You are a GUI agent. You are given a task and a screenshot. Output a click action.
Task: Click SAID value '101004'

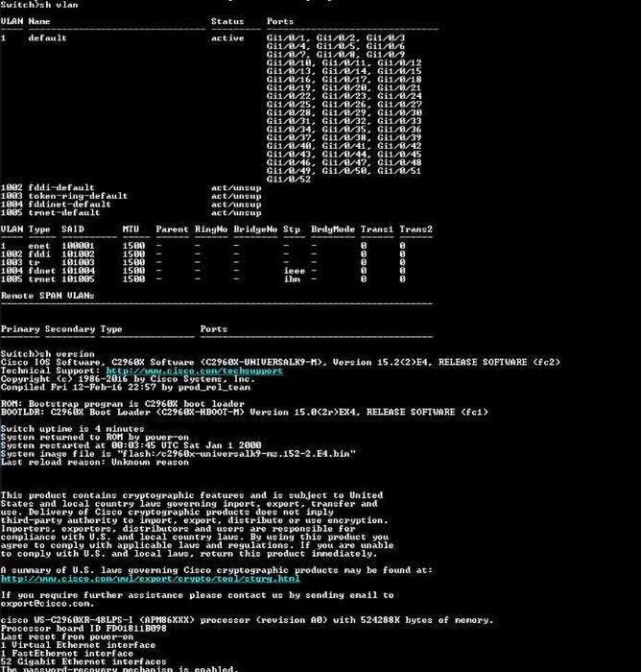coord(78,271)
